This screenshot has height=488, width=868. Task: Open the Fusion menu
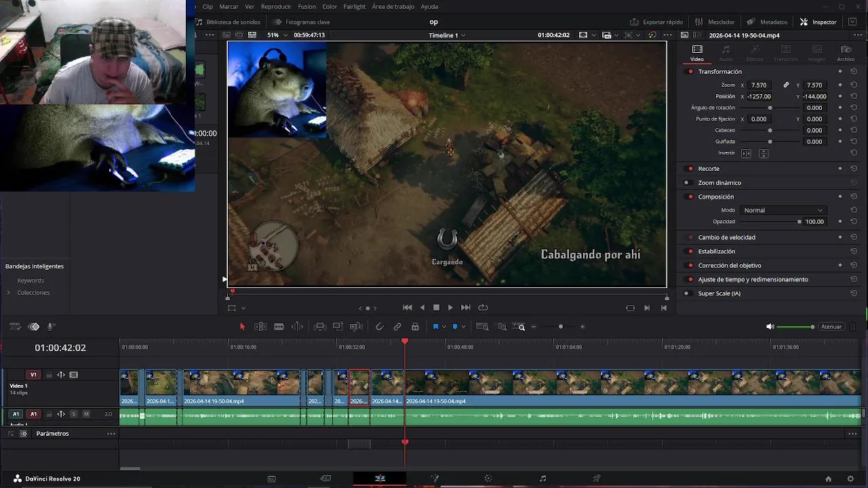click(x=307, y=6)
